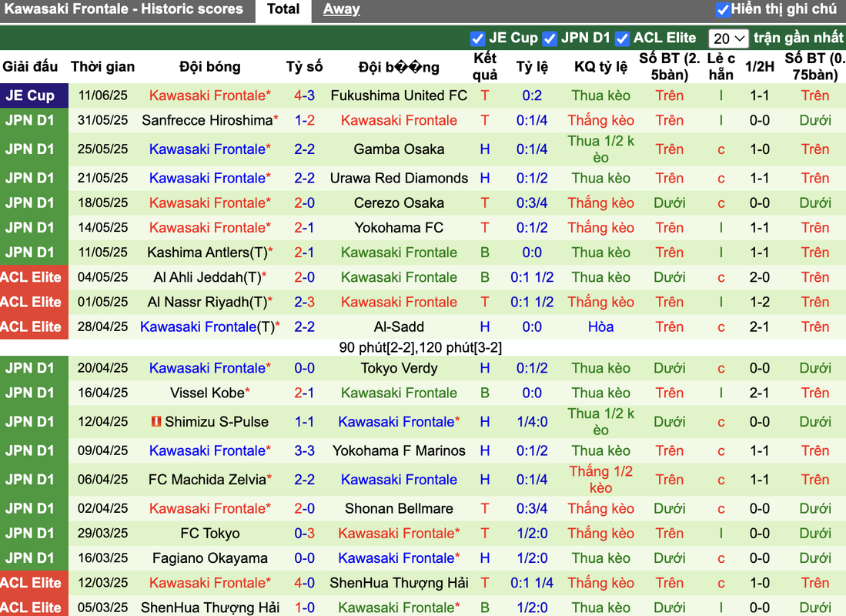Uncheck the ACL Elite filter checkbox
846x616 pixels.
(x=622, y=38)
